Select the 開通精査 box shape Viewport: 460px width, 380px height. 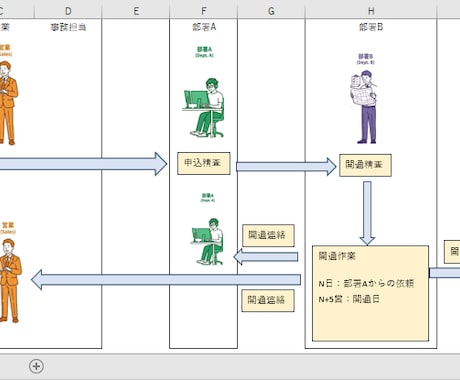365,165
